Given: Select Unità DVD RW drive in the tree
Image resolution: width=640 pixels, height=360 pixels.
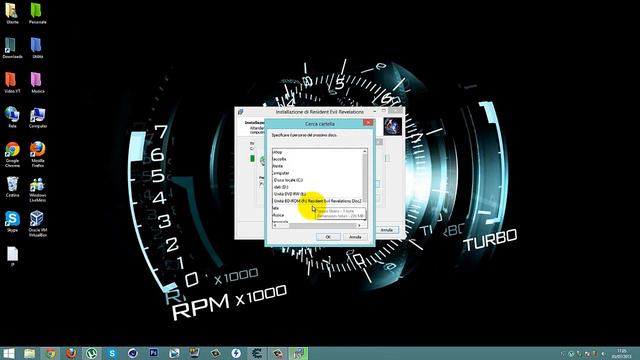Looking at the screenshot, I should [290, 194].
